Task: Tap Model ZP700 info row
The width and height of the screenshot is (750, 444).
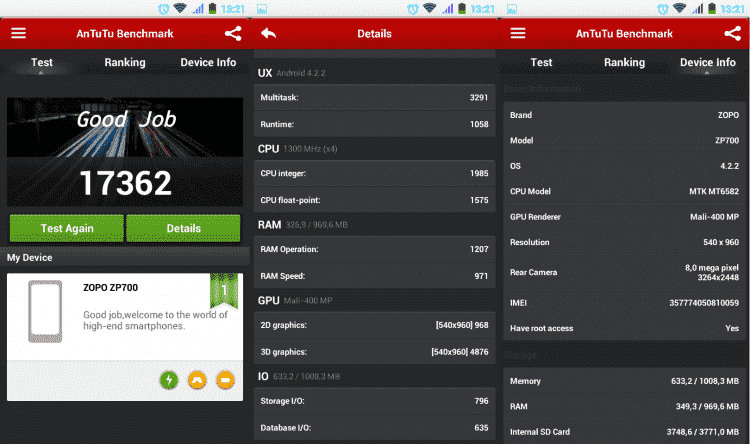Action: (624, 140)
